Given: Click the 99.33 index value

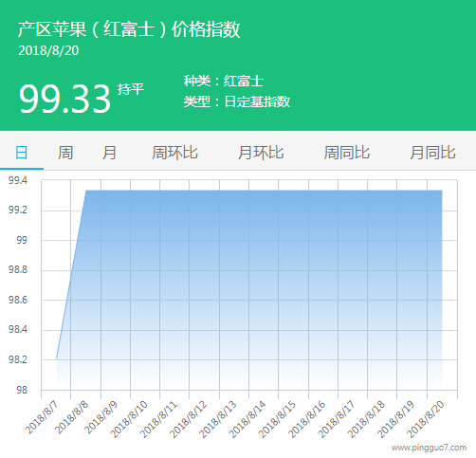Looking at the screenshot, I should (x=64, y=99).
